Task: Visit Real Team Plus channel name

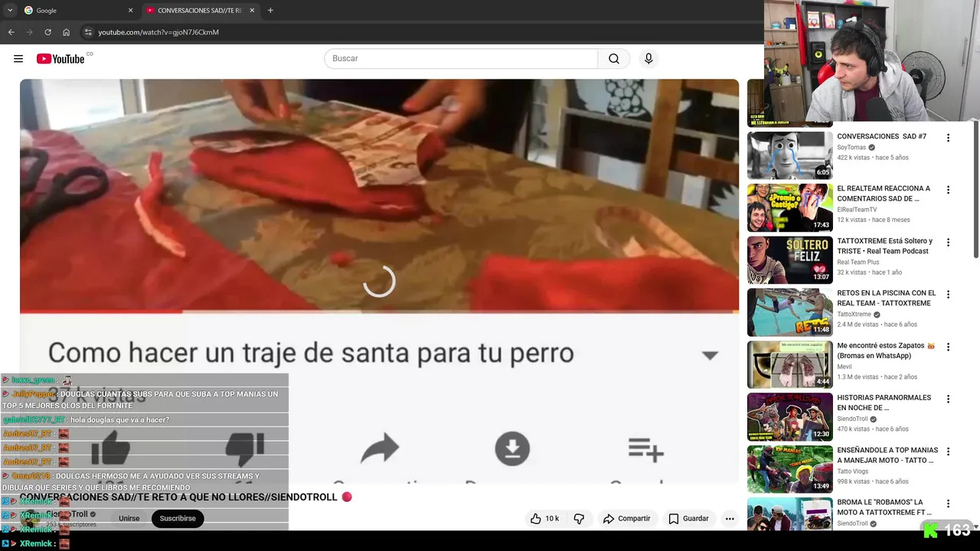Action: click(858, 262)
